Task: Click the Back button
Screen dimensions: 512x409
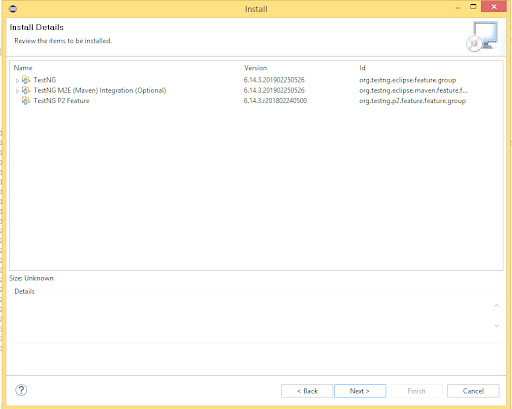Action: tap(307, 391)
